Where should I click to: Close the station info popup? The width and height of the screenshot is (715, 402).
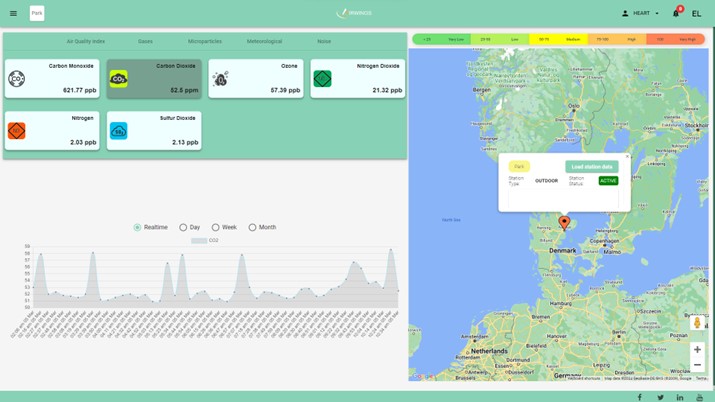(627, 156)
